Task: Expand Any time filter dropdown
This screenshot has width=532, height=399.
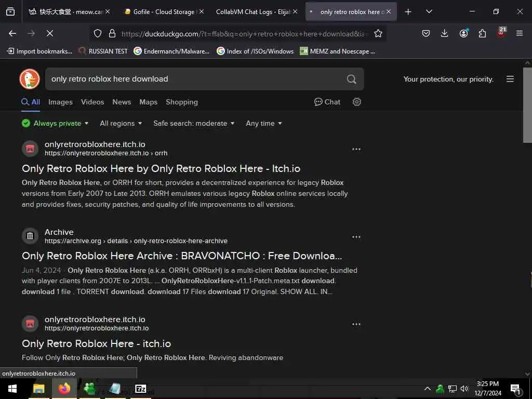Action: [263, 123]
